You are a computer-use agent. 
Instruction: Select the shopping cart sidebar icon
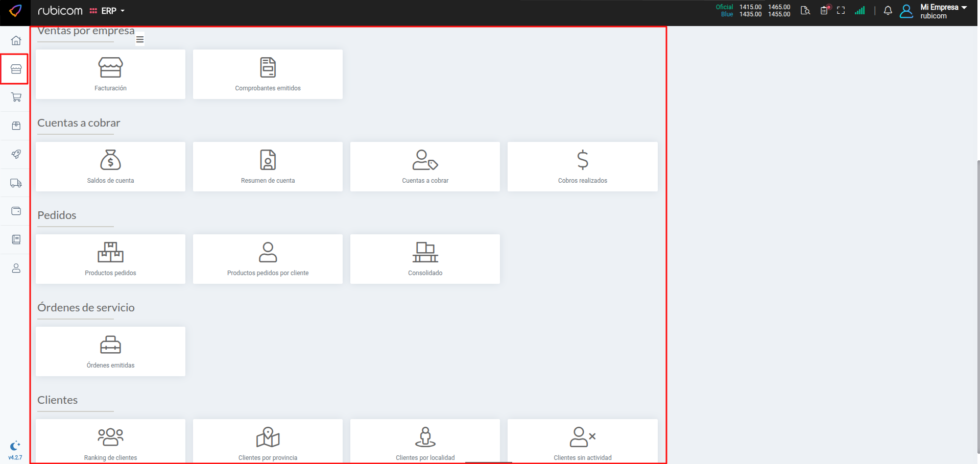tap(16, 97)
